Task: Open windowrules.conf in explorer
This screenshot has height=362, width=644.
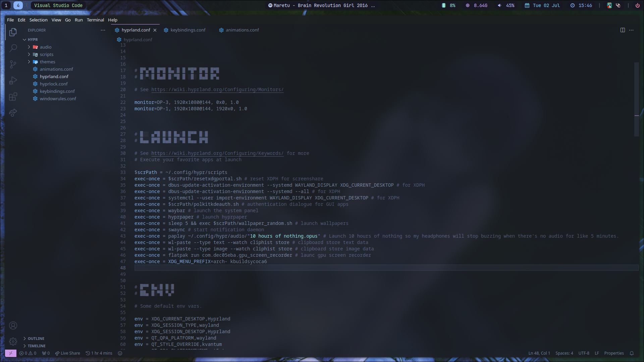Action: 58,99
